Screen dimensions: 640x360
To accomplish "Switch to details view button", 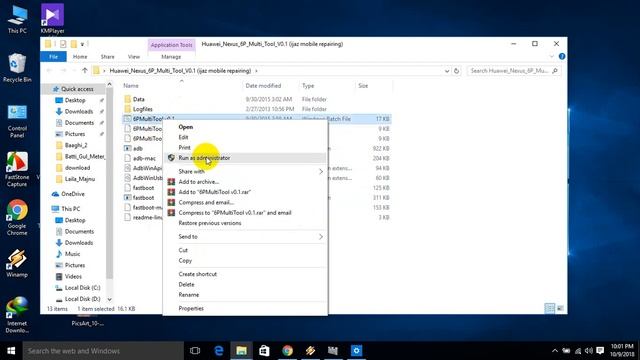I will tap(550, 309).
